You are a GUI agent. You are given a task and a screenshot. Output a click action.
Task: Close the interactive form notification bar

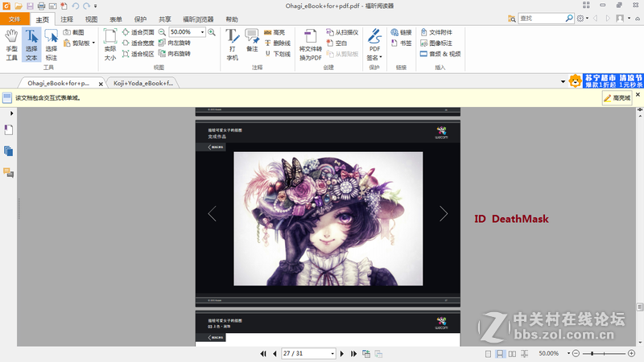click(x=638, y=94)
